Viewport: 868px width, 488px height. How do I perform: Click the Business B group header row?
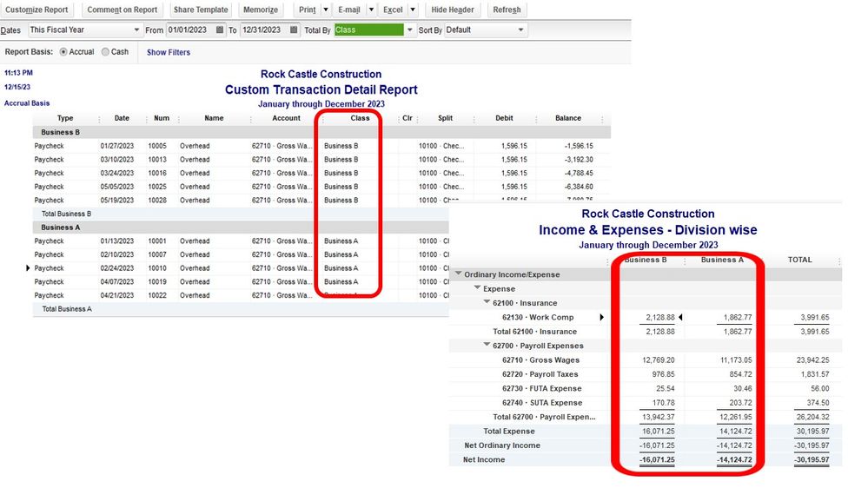click(x=321, y=133)
